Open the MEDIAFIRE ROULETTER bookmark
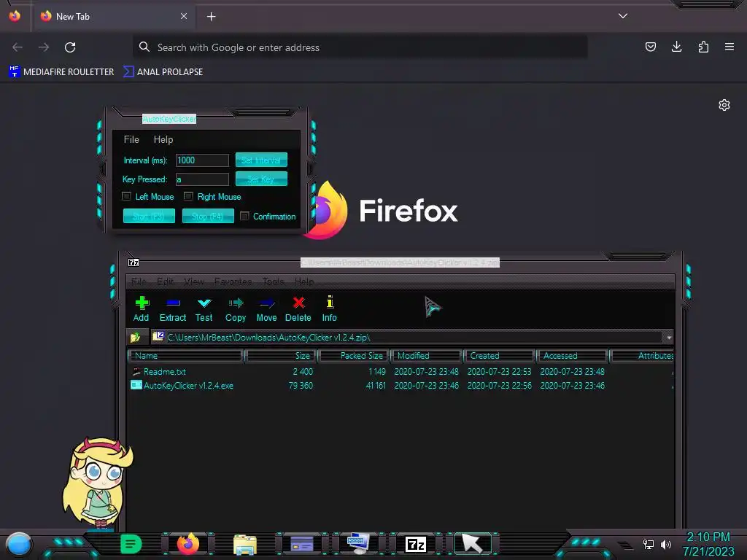The width and height of the screenshot is (747, 560). tap(61, 72)
